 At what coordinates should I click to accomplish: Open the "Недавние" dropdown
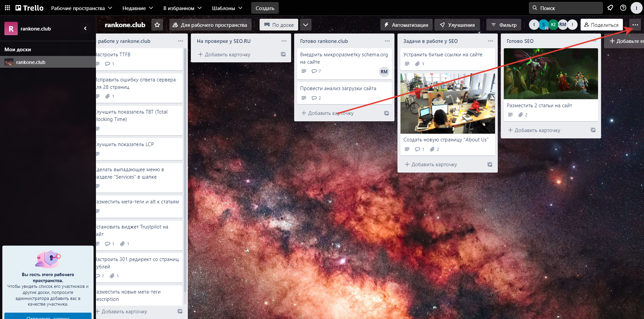pyautogui.click(x=138, y=8)
